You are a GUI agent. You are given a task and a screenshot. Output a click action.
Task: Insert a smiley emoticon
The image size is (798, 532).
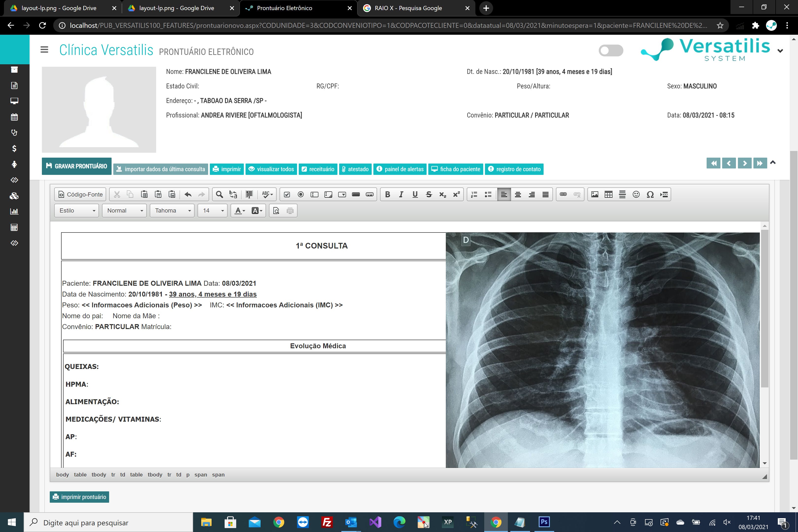(x=636, y=194)
